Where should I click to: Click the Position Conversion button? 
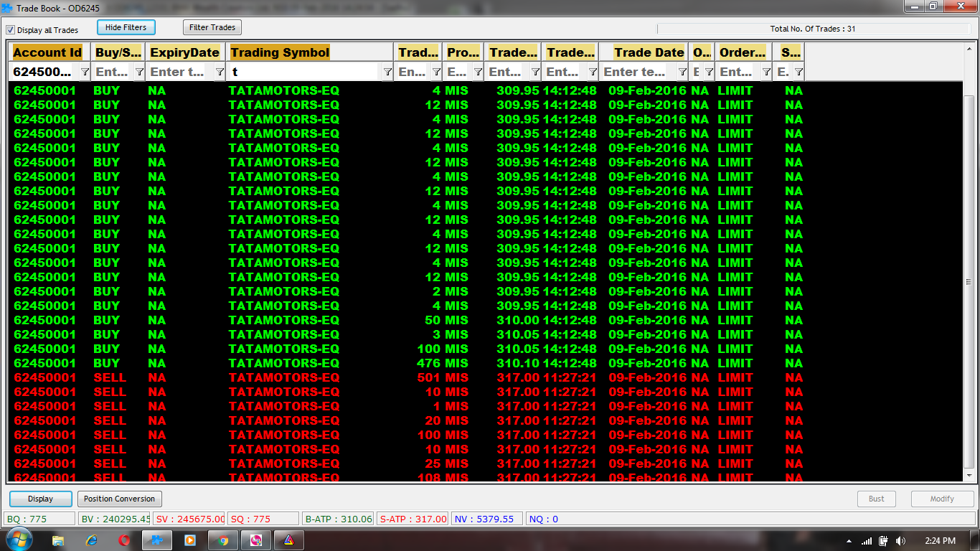[x=119, y=499]
